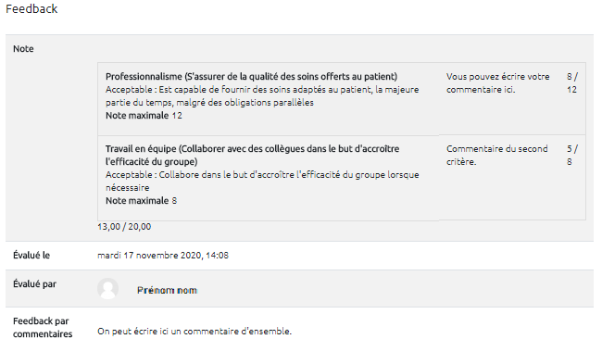The image size is (602, 364).
Task: Select the Professionnalisme criterion title
Action: pos(252,76)
